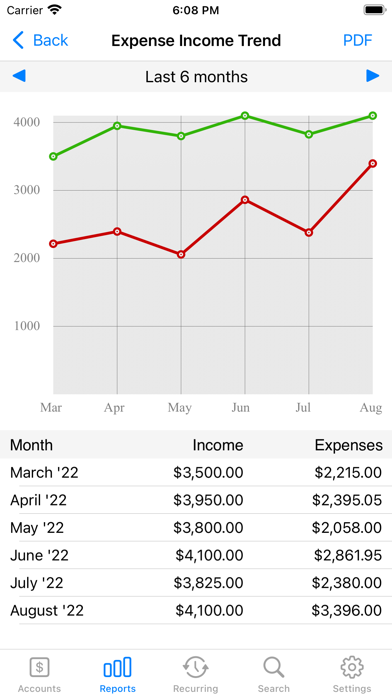Tap the red expense point for May
Screen dimensions: 392x696
pyautogui.click(x=181, y=254)
